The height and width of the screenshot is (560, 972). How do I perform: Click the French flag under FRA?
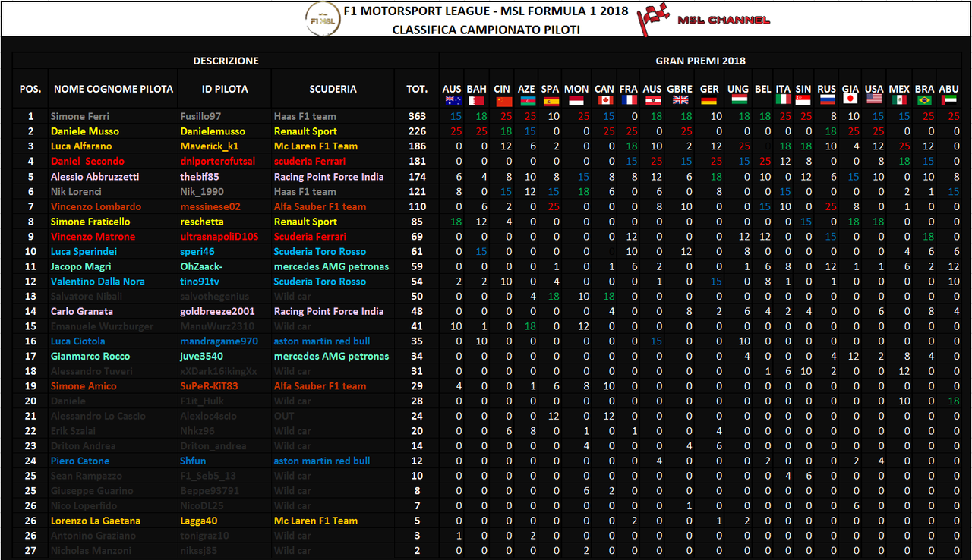point(629,100)
